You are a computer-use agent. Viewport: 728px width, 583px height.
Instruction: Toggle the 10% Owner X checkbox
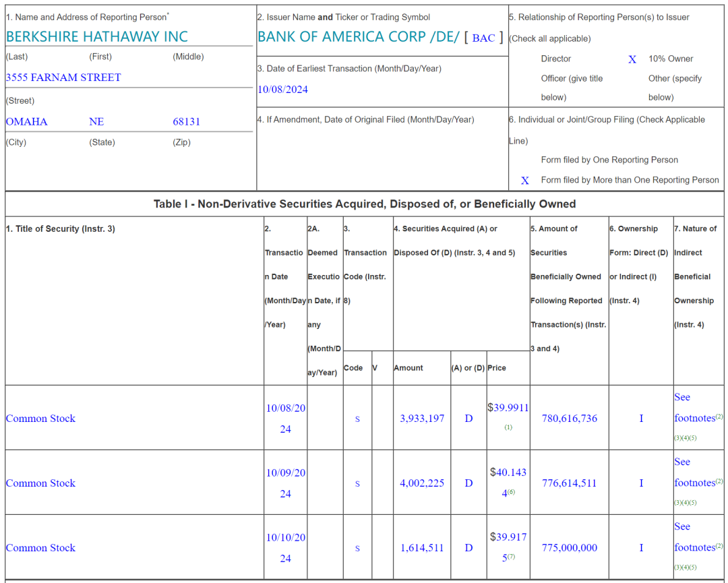[632, 59]
